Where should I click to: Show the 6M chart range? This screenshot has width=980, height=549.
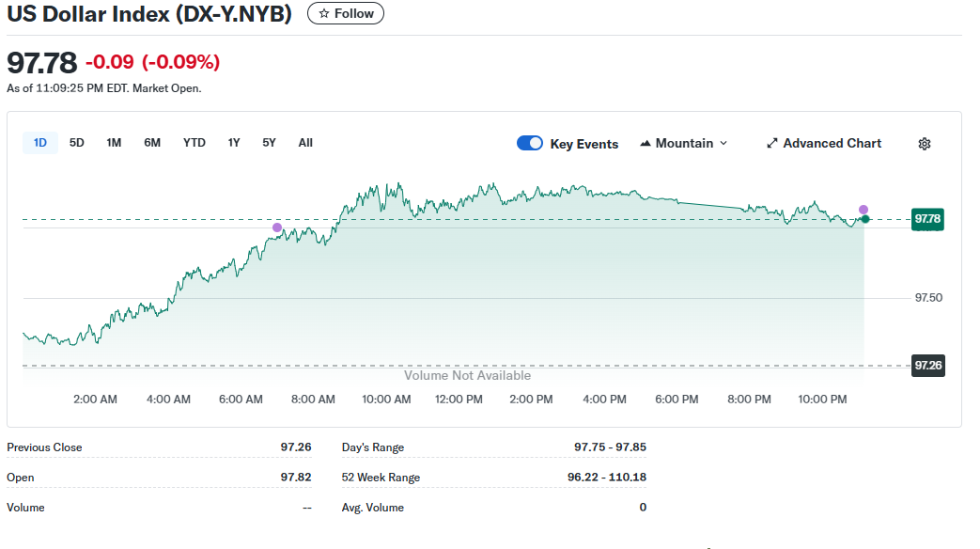tap(152, 143)
